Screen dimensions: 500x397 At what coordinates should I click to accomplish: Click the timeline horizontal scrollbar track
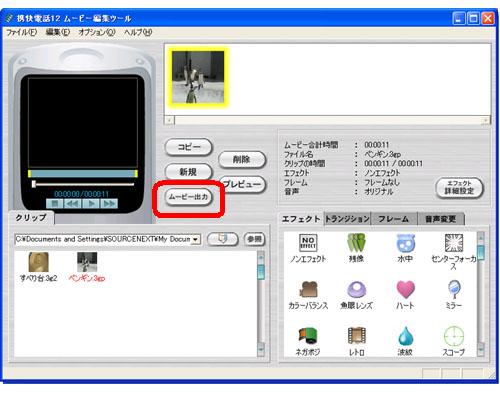tap(329, 120)
